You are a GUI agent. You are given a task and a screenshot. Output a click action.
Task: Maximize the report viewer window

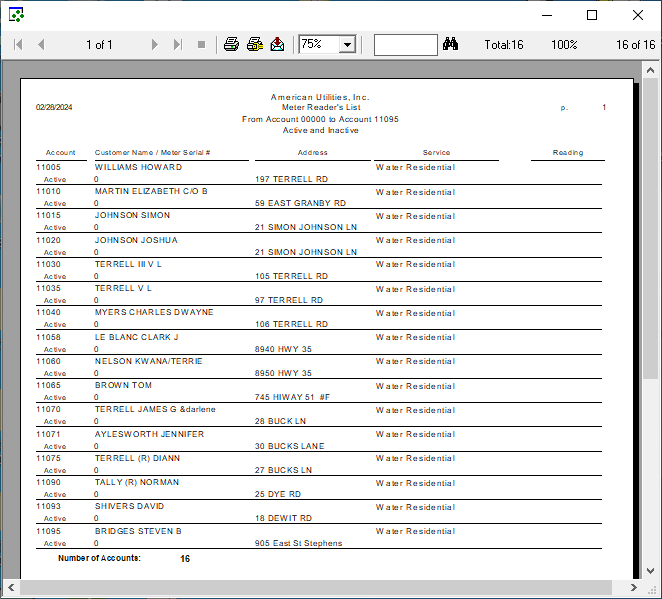pos(592,15)
